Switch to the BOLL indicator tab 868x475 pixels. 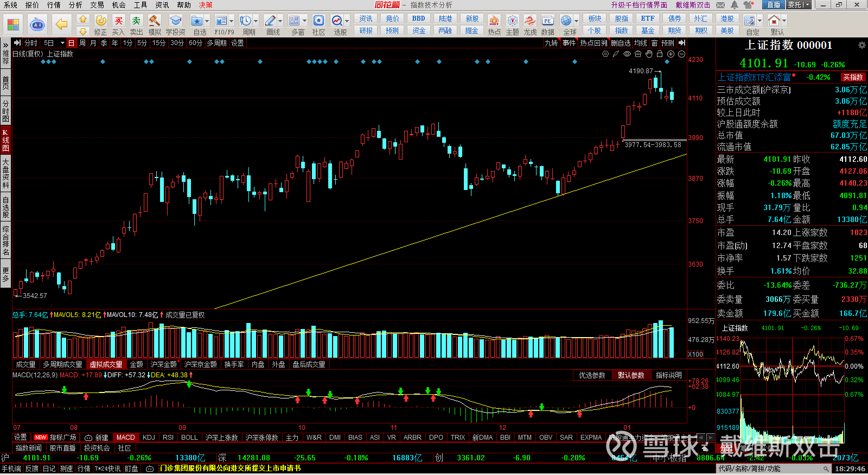189,437
